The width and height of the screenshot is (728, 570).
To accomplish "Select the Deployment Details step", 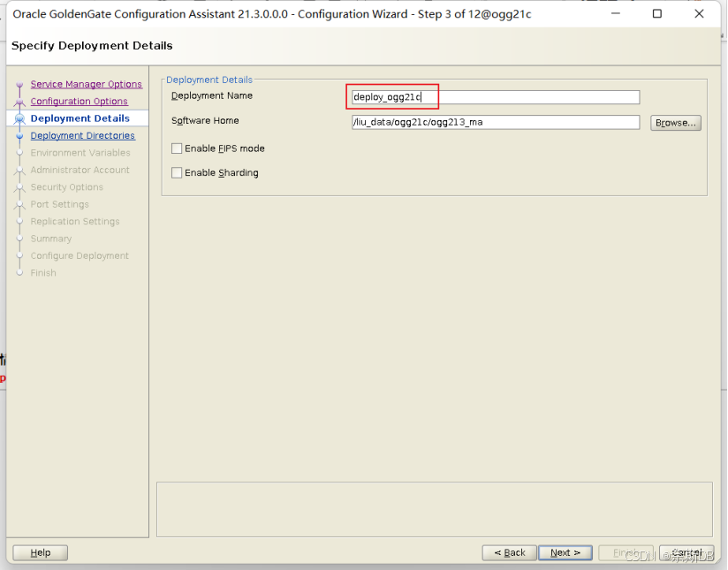I will 80,118.
